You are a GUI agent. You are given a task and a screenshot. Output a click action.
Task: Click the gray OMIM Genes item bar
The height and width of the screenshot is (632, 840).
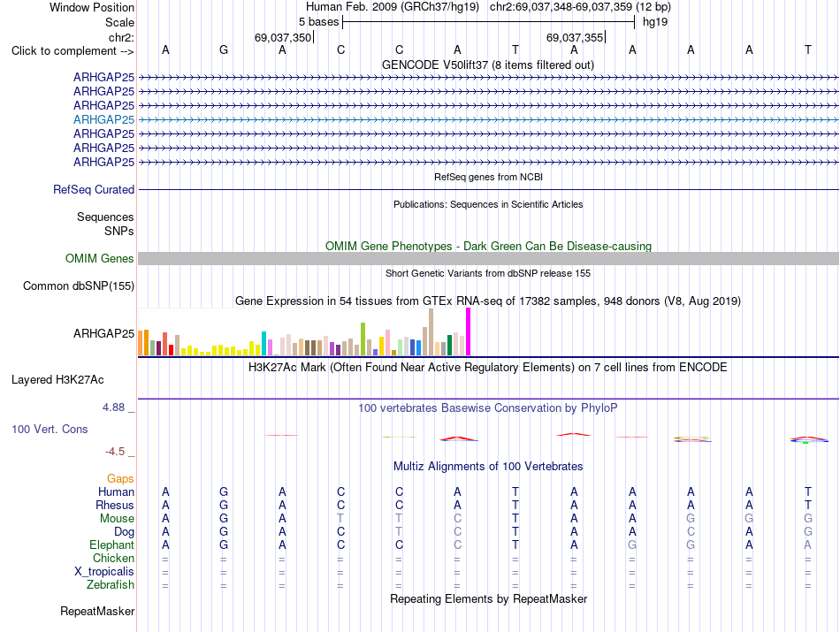click(x=488, y=258)
